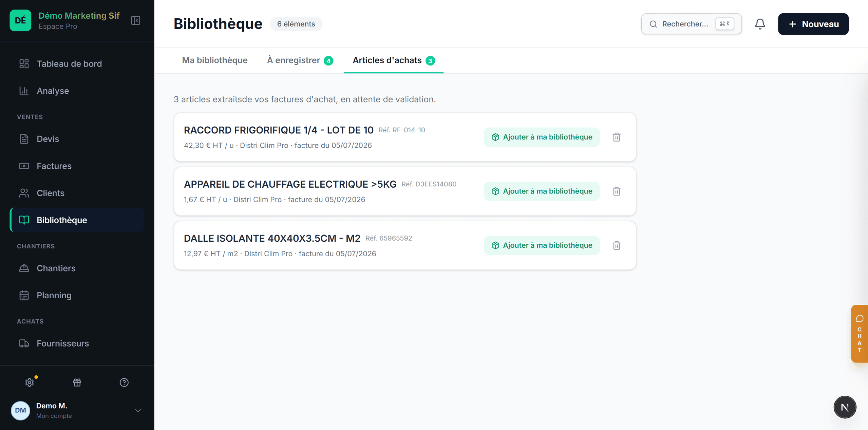868x430 pixels.
Task: Click Réf. D3EES14080 reference text
Action: coord(429,184)
